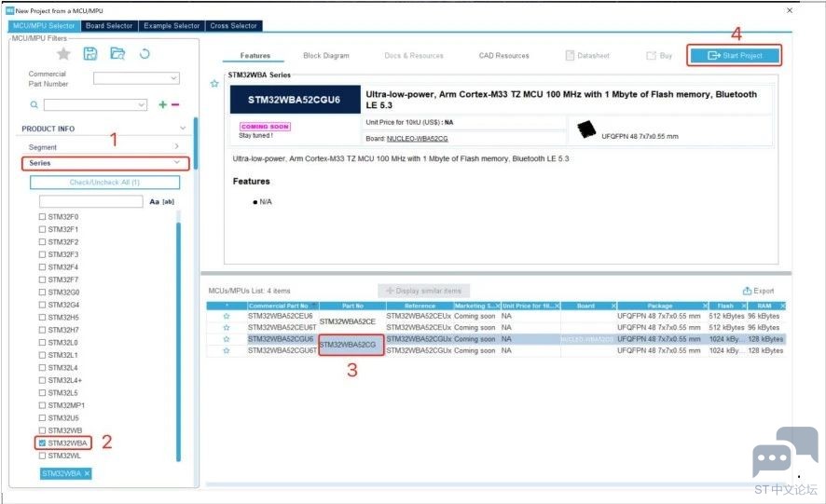
Task: Switch to Board Selector tab
Action: (x=109, y=26)
